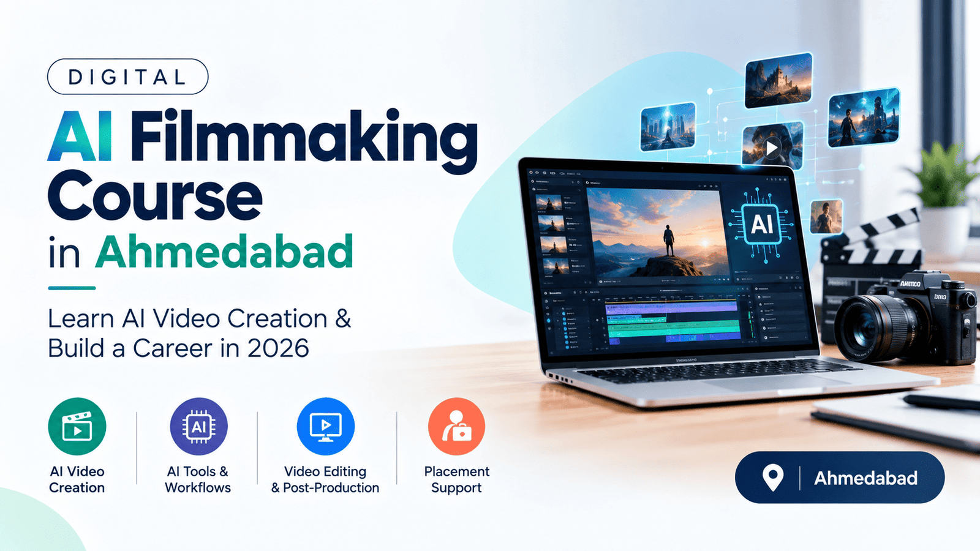This screenshot has width=980, height=551.
Task: Click 'Build a Career in 2026' text
Action: [178, 348]
